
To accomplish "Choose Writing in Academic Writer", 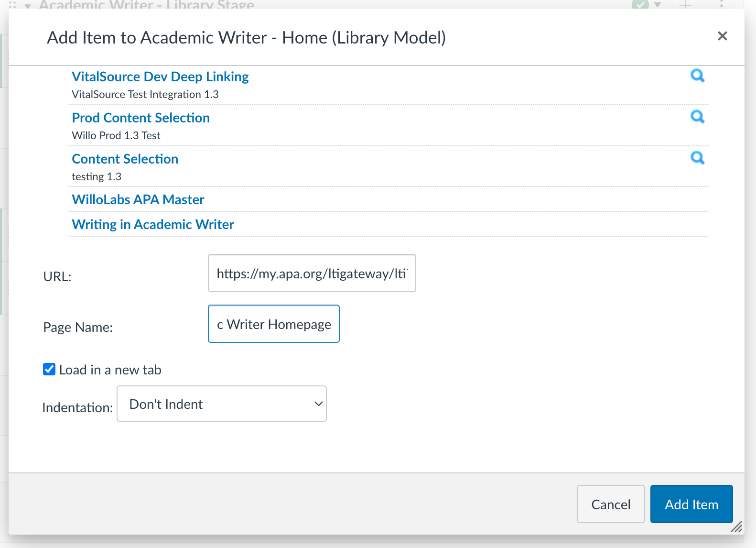I will 153,224.
